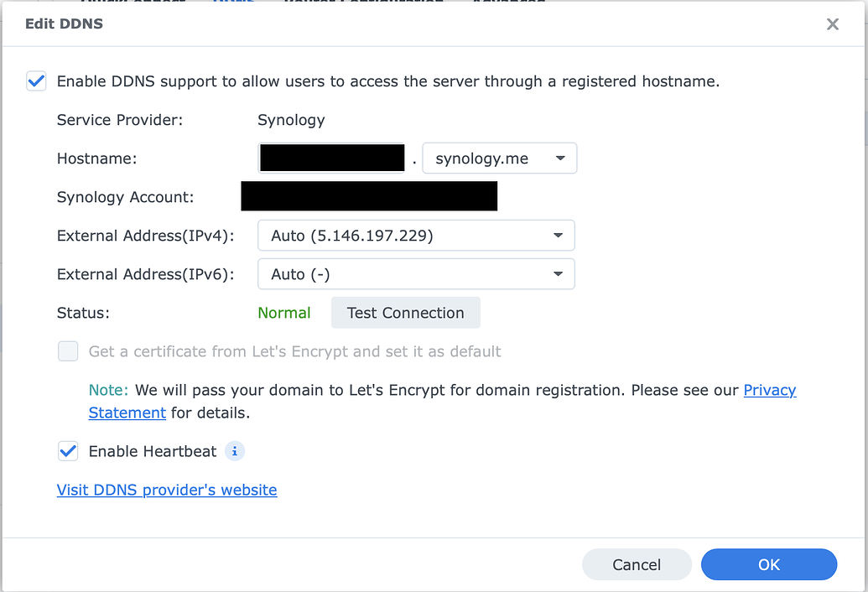This screenshot has height=592, width=868.
Task: Confirm the settings with OK
Action: pos(768,564)
